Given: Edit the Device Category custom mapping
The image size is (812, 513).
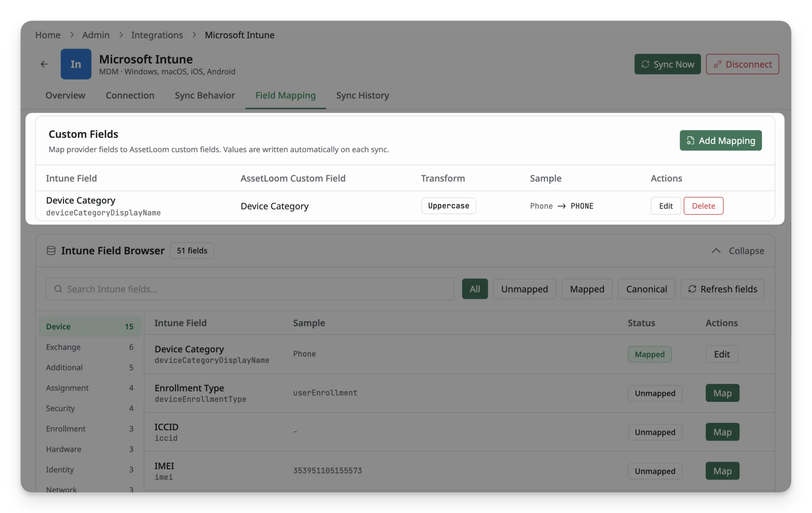Looking at the screenshot, I should [666, 206].
